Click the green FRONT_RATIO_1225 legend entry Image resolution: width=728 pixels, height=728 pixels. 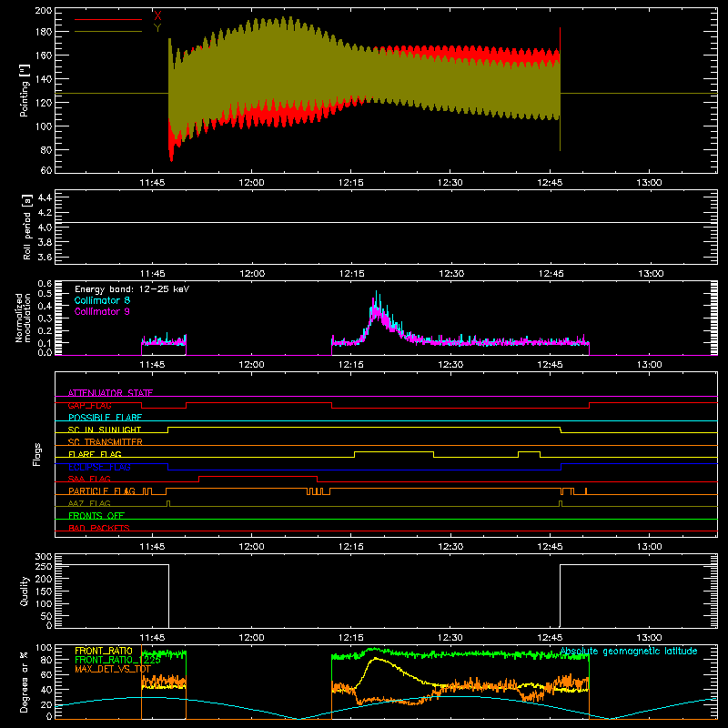118,660
